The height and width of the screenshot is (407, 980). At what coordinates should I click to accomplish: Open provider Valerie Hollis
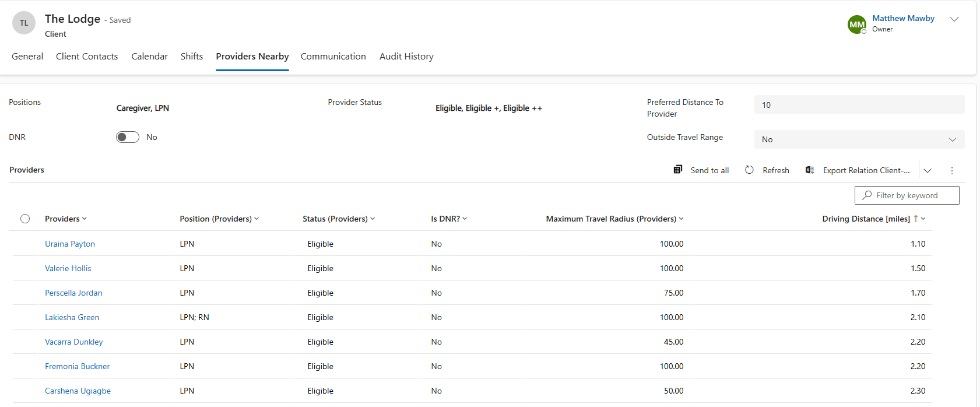[68, 268]
